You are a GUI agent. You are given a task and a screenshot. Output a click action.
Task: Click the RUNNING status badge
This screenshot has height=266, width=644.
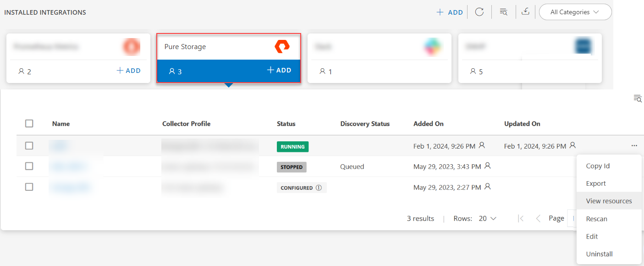pyautogui.click(x=292, y=147)
